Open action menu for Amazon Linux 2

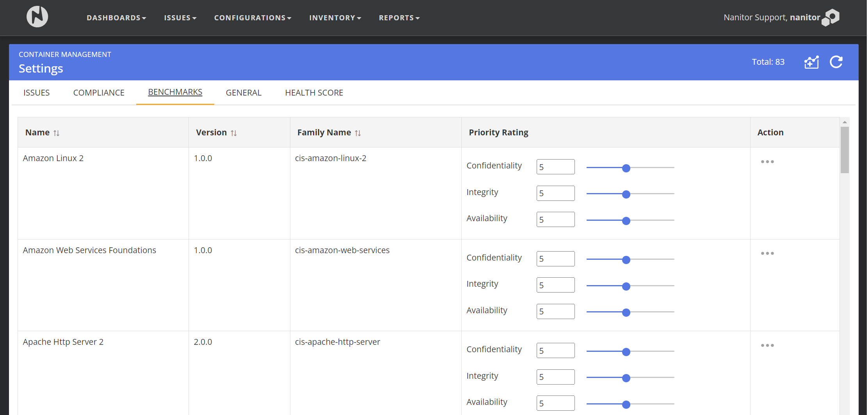pos(767,161)
